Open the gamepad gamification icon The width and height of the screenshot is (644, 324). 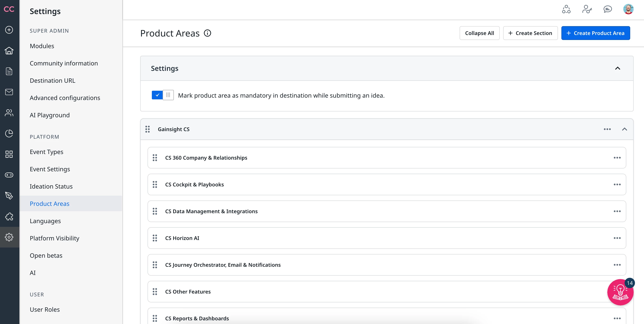pos(9,175)
